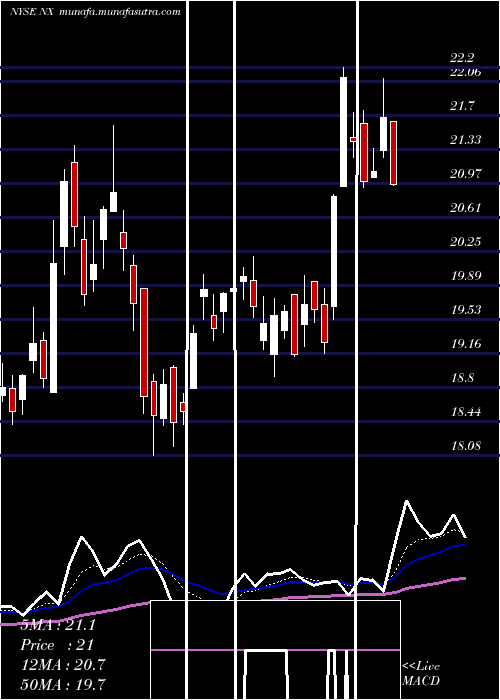This screenshot has width=500, height=700.
Task: Click the <<Live MACD label
Action: coord(421,673)
